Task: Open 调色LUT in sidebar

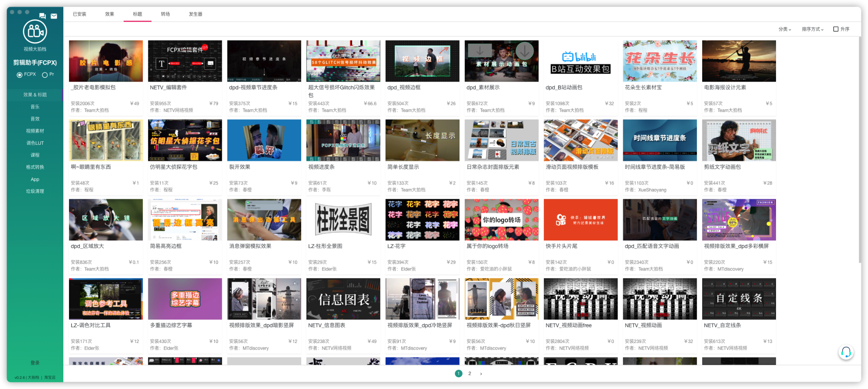Action: (35, 143)
